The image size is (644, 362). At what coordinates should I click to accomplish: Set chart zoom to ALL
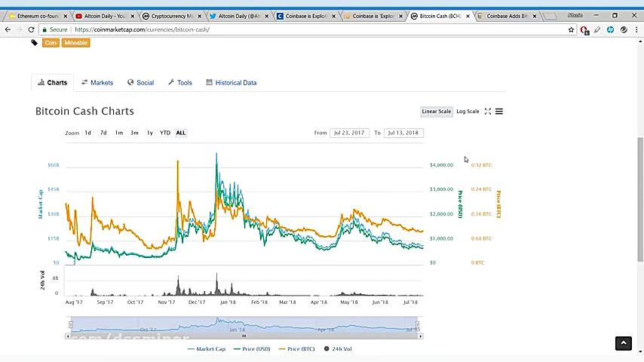point(181,133)
